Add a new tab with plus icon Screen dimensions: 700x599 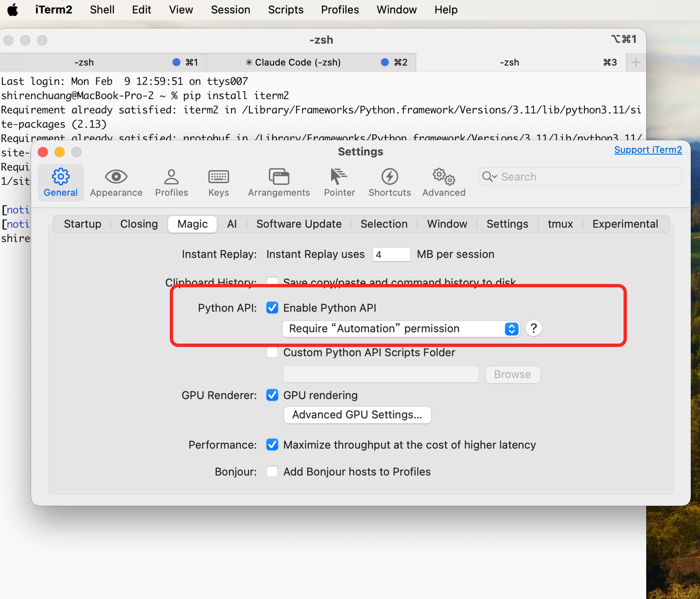coord(636,62)
